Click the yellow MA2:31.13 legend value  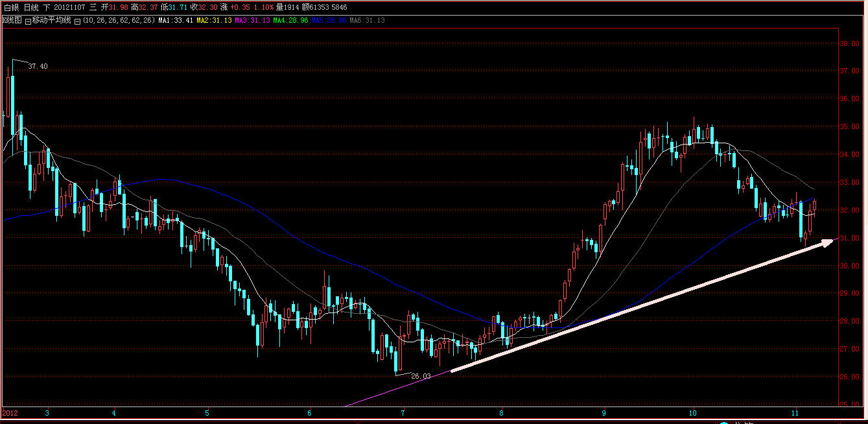214,21
